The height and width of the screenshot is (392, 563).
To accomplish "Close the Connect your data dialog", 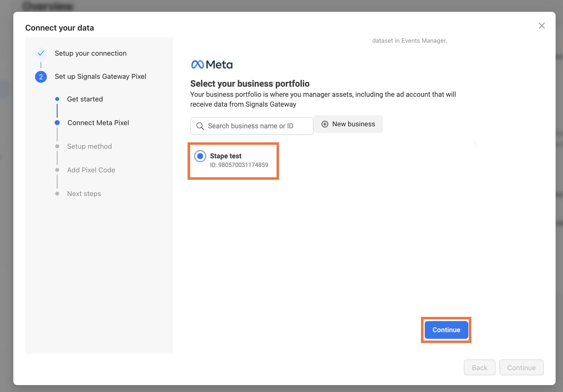I will tap(542, 26).
